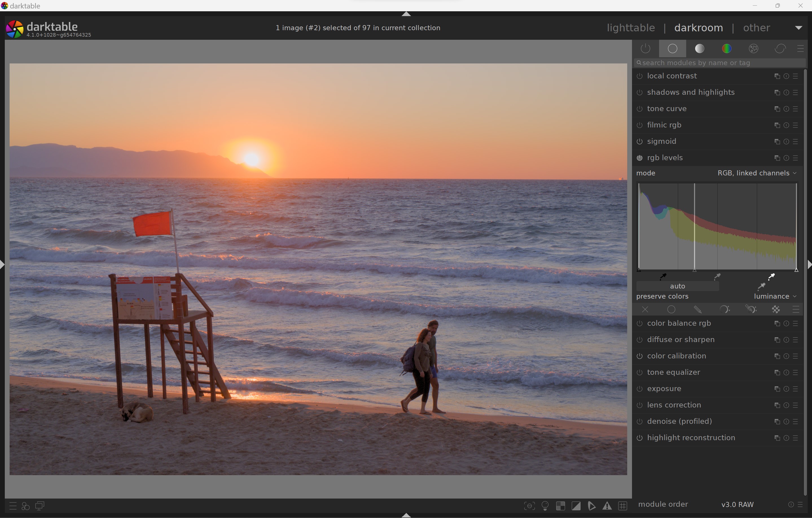Expand the view switcher dropdown arrow
This screenshot has height=518, width=812.
(x=798, y=28)
